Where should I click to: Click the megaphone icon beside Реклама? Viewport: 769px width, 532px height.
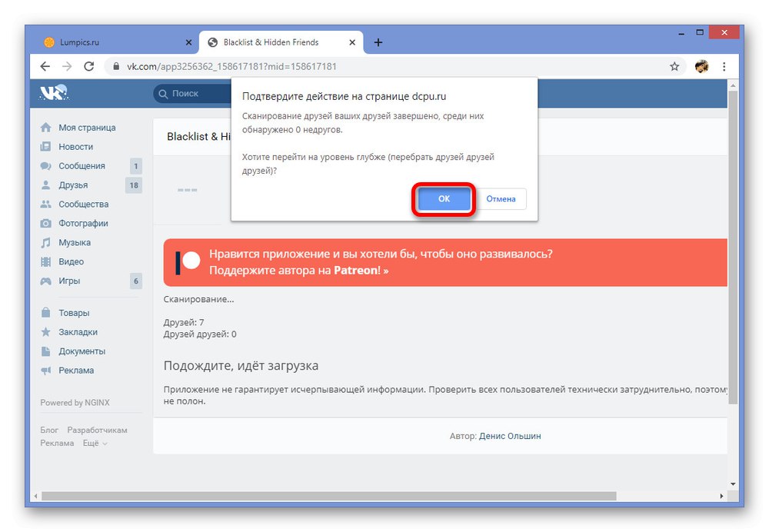tap(45, 371)
